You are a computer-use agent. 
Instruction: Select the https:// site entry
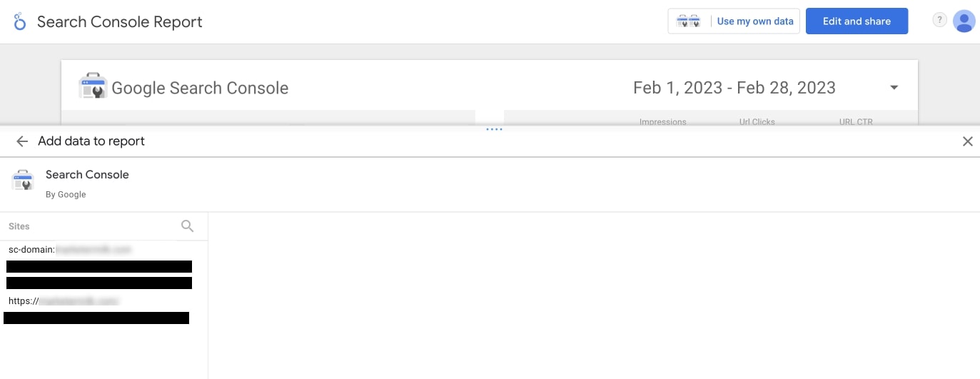[x=64, y=301]
